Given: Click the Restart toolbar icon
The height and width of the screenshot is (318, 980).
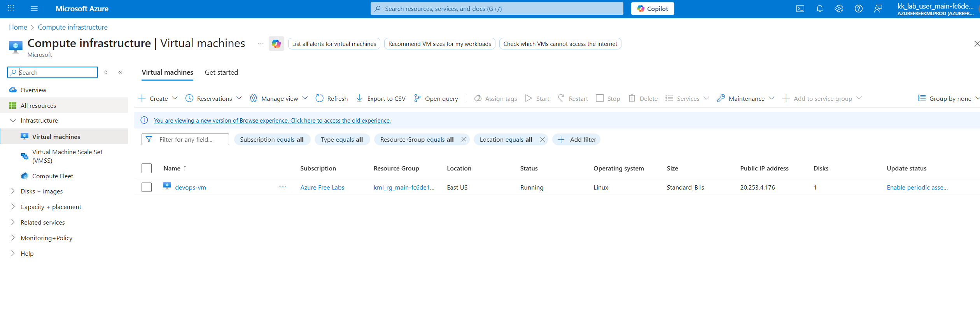Looking at the screenshot, I should [561, 98].
